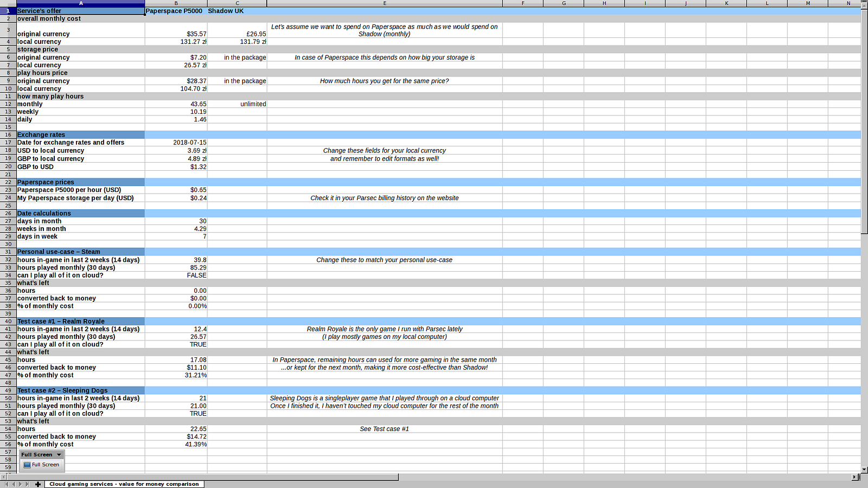Select column K header
The image size is (868, 488).
coord(726,3)
